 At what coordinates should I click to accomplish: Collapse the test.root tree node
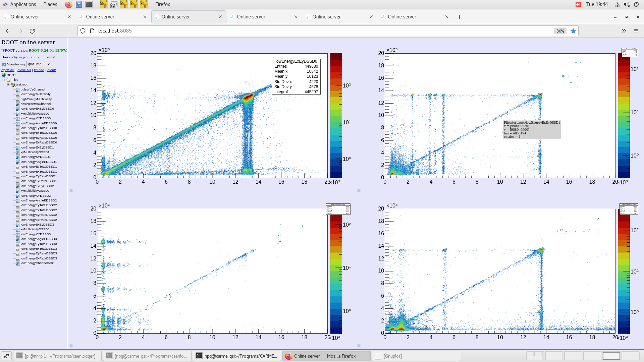[x=8, y=84]
